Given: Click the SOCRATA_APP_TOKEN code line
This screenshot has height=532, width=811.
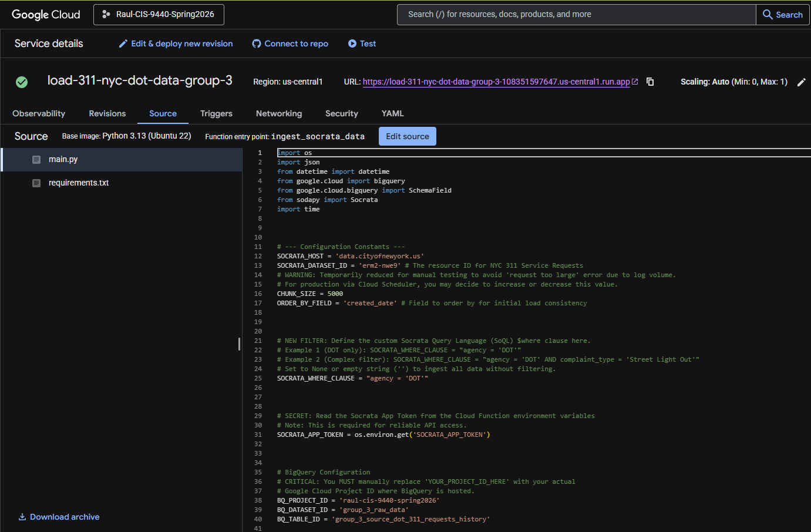Looking at the screenshot, I should click(383, 435).
